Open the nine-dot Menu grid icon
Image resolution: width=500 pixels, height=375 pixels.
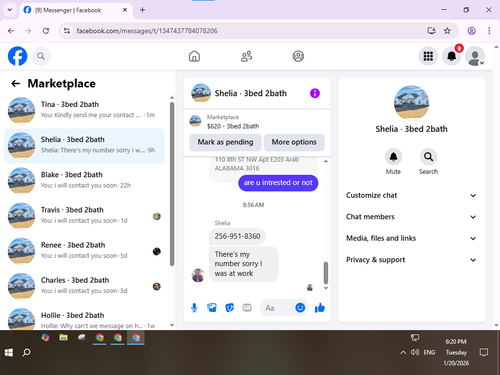428,56
